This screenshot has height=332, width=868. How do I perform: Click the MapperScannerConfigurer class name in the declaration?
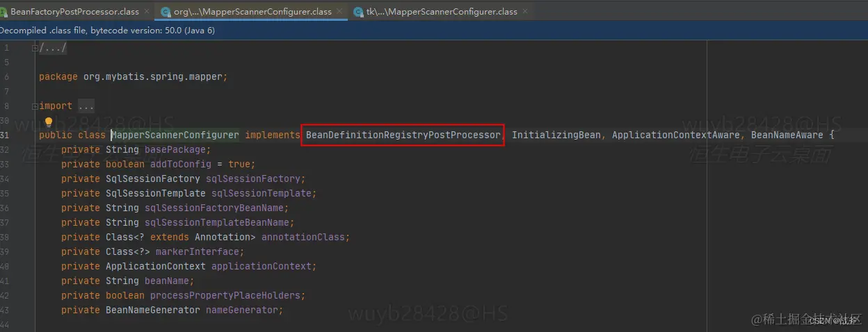(x=175, y=135)
